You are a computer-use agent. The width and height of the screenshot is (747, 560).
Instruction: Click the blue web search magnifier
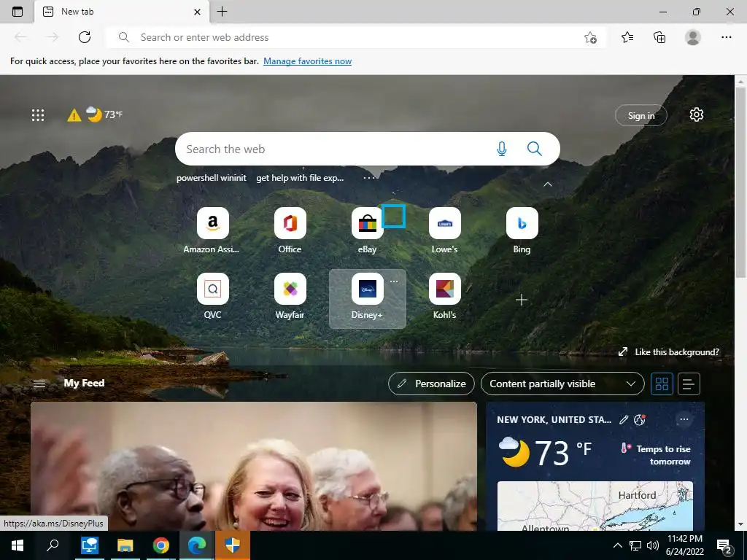[x=535, y=149]
